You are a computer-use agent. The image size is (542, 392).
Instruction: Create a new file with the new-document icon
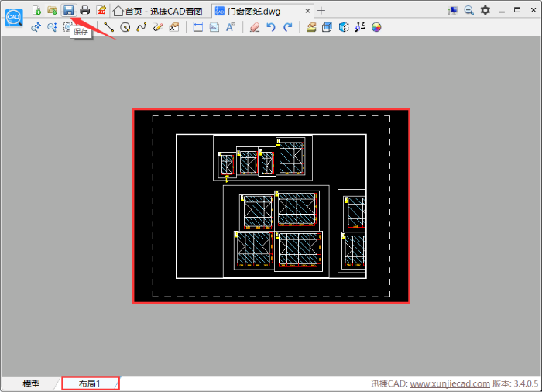click(x=36, y=10)
